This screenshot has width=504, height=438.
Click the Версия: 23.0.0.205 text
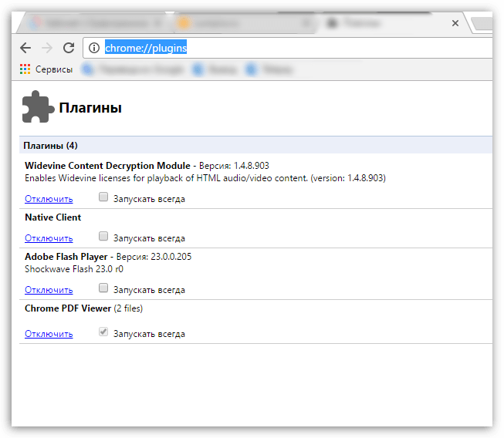tap(154, 257)
